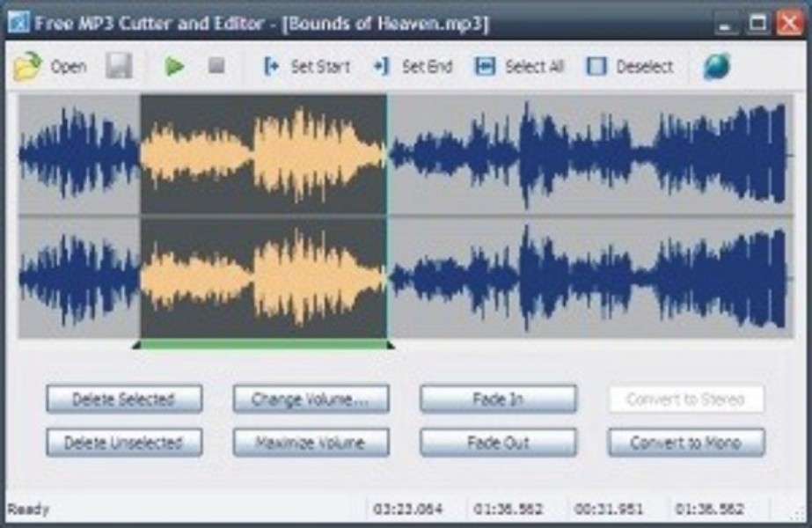Viewport: 812px width, 528px height.
Task: Open the Change Volume dialog
Action: 310,399
